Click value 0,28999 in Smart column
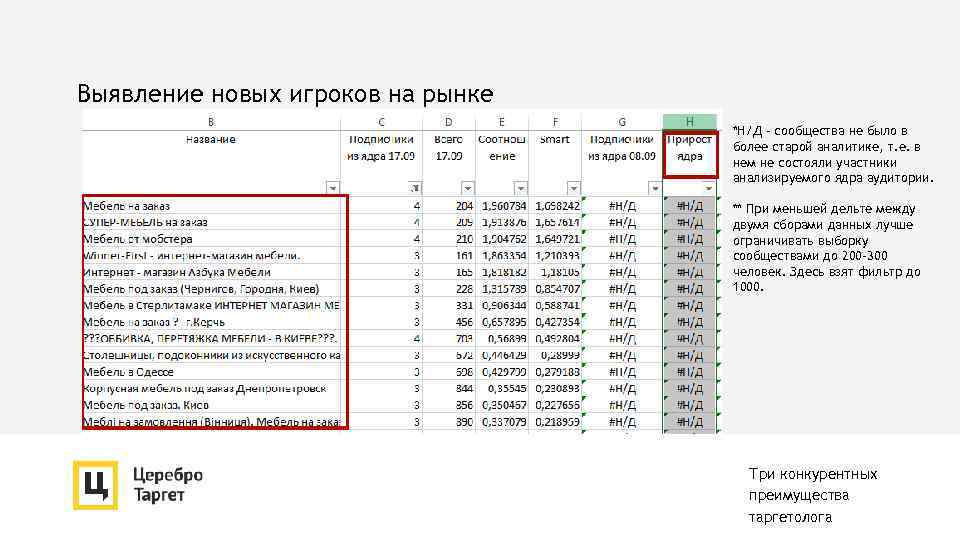This screenshot has width=960, height=540. 560,355
